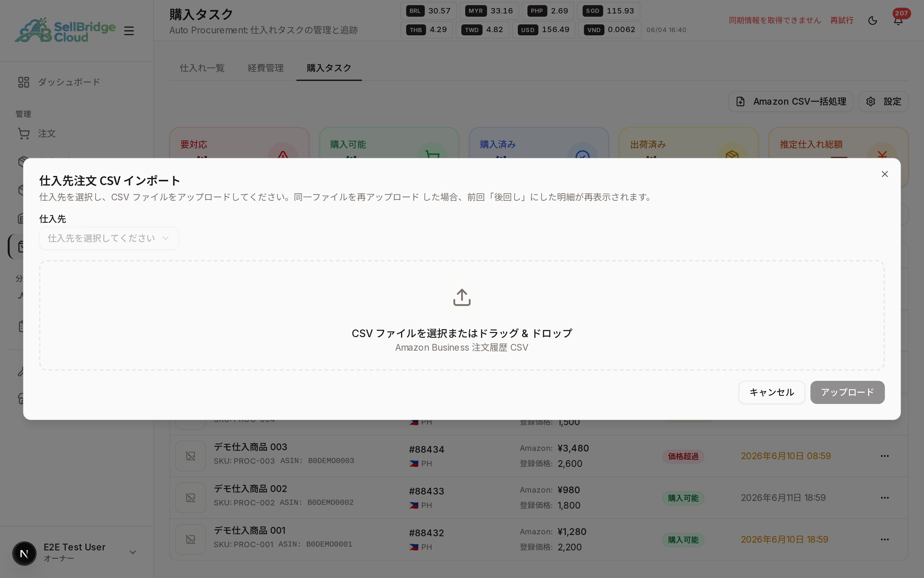Click the 価格超過 status badge
924x578 pixels.
[683, 456]
